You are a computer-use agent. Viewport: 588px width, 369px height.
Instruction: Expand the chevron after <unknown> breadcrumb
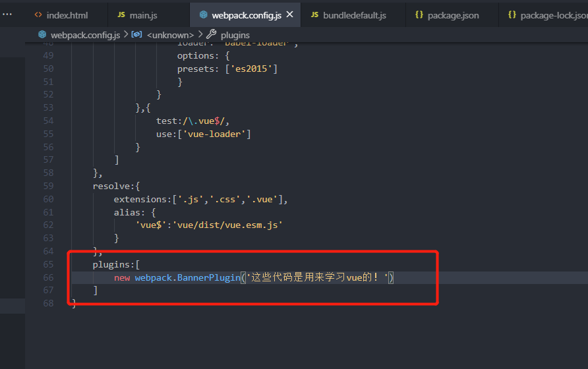pyautogui.click(x=200, y=34)
